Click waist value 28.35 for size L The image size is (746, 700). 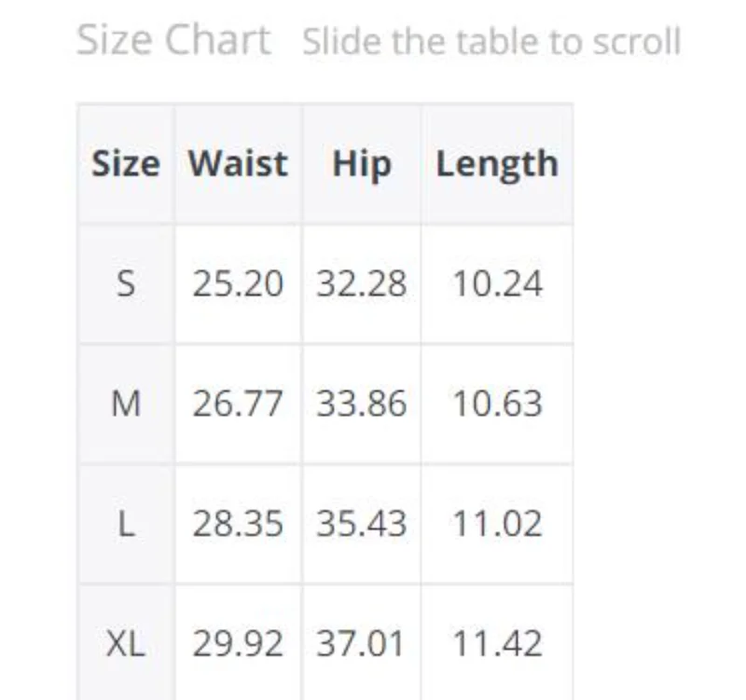click(238, 524)
